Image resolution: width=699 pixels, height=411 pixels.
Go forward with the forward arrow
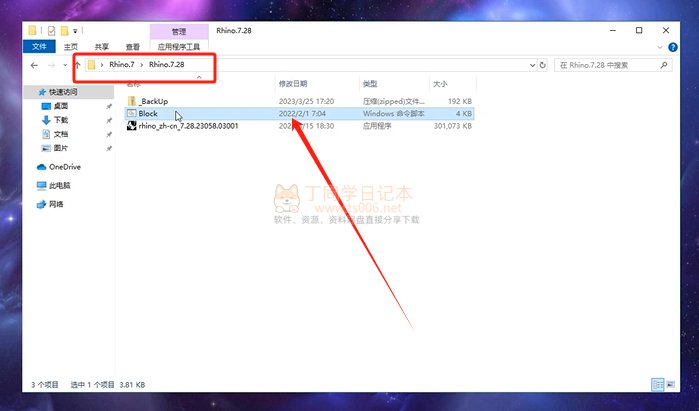tap(51, 65)
